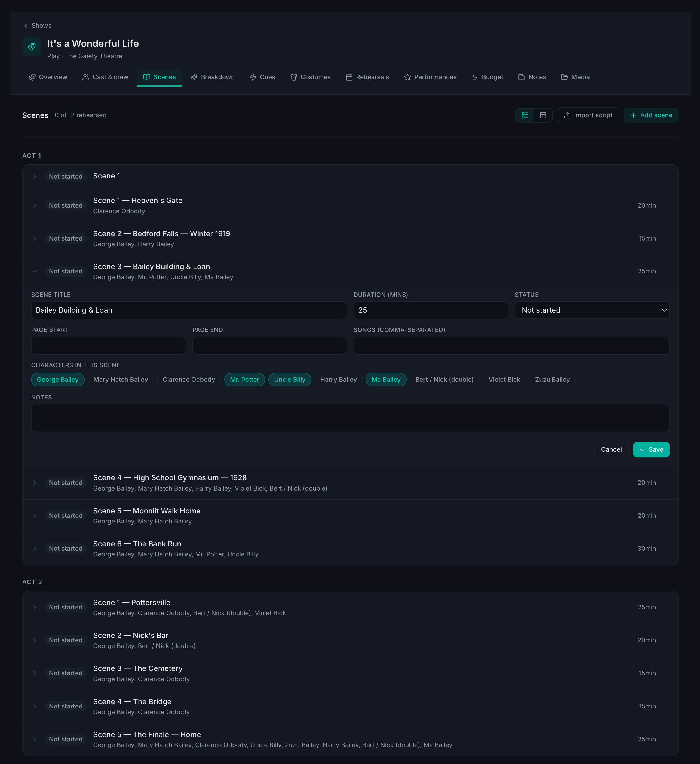Click the back chevron beside Shows
This screenshot has height=764, width=700.
click(26, 26)
